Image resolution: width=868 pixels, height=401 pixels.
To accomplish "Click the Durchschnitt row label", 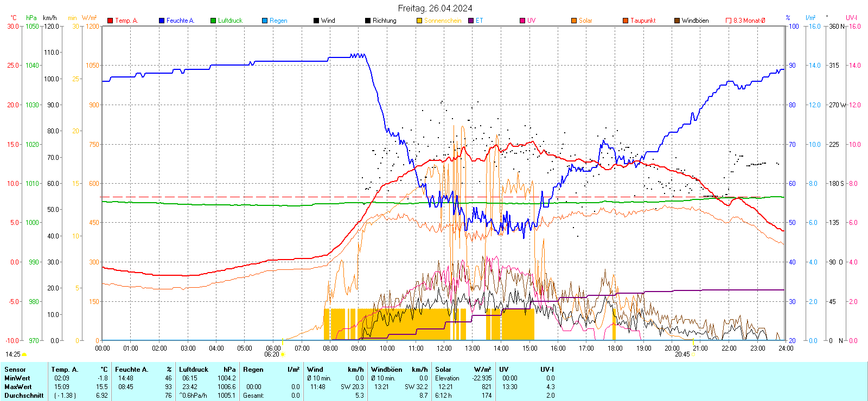I will [x=24, y=396].
